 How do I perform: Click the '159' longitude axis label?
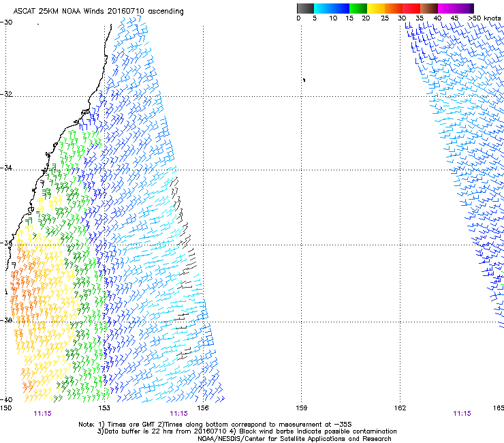pos(302,408)
